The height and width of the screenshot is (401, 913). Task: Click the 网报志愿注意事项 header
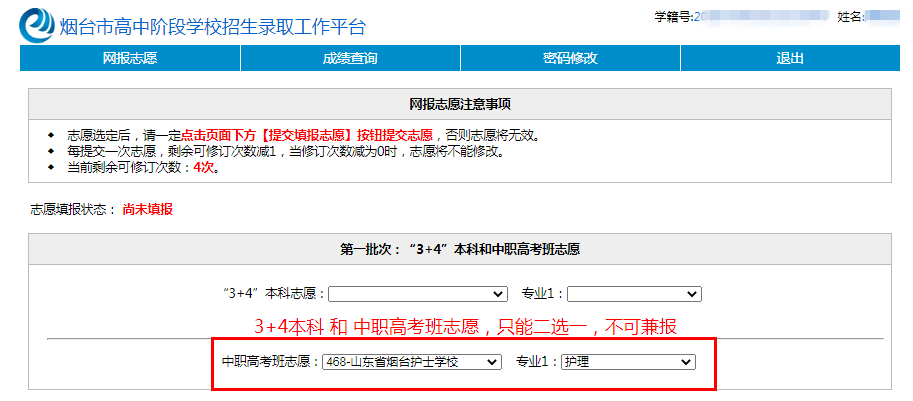click(x=460, y=104)
